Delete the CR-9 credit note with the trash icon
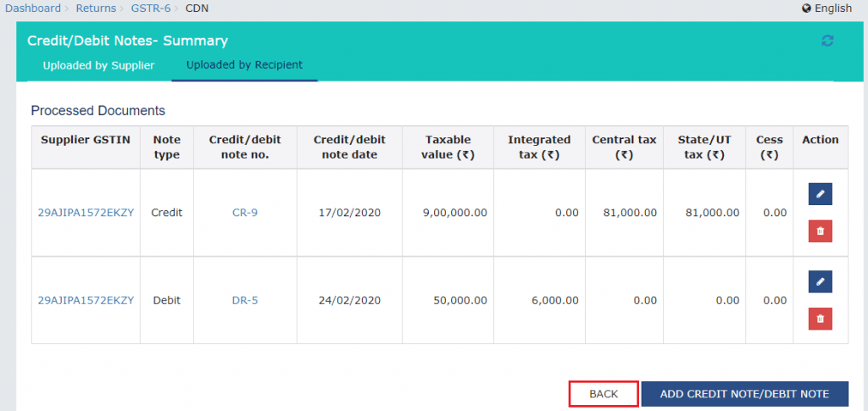 coord(821,230)
